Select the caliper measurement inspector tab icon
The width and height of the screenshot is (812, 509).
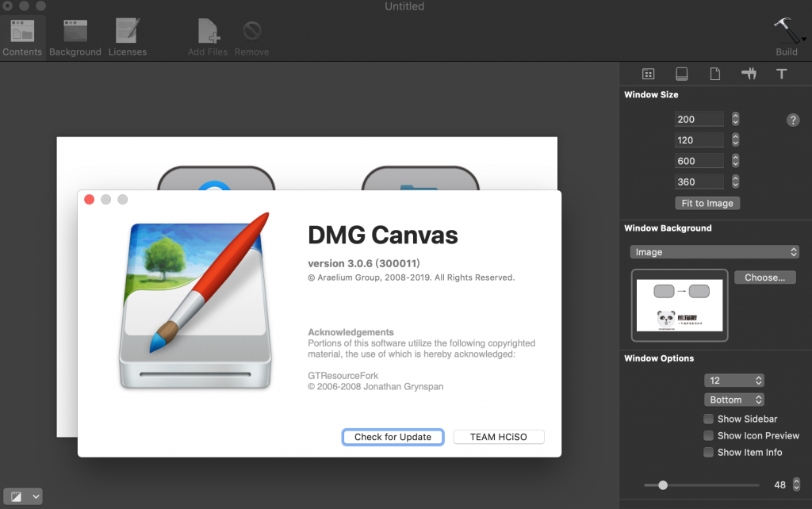click(x=749, y=74)
